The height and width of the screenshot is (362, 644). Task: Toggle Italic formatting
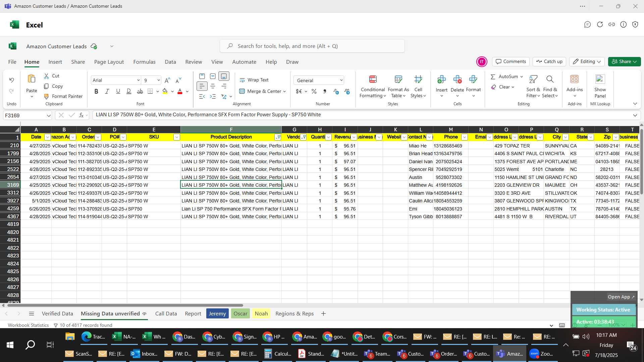pos(107,91)
